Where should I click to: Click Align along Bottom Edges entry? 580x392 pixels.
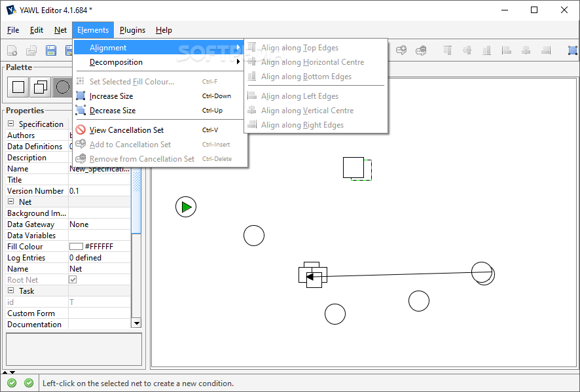click(316, 76)
